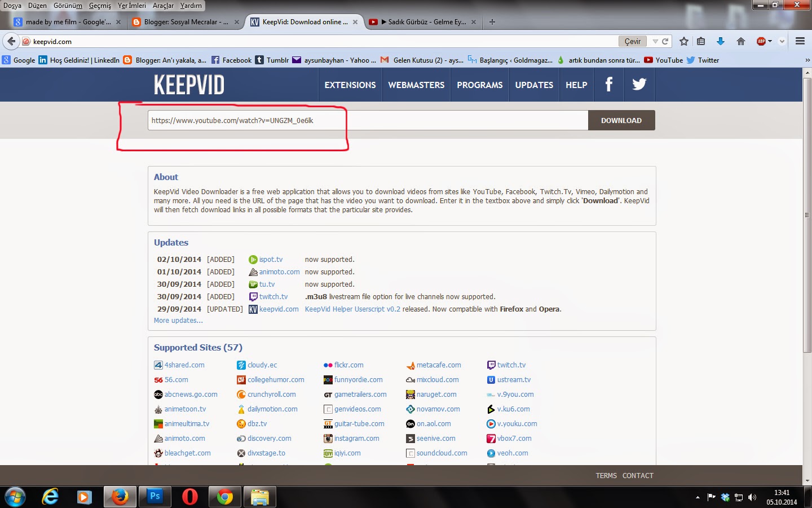
Task: Open the WEBMASTERS nav item
Action: pyautogui.click(x=416, y=85)
